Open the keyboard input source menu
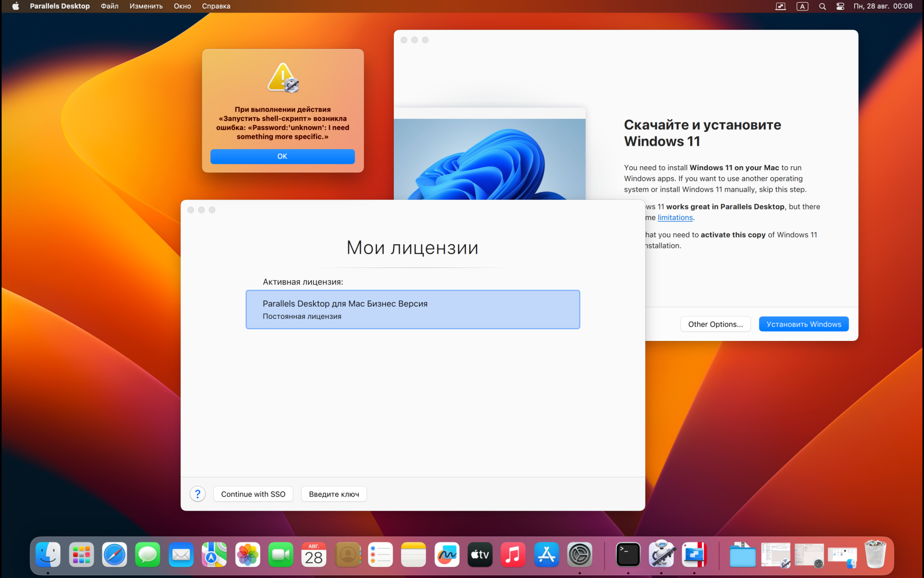924x578 pixels. [x=802, y=6]
